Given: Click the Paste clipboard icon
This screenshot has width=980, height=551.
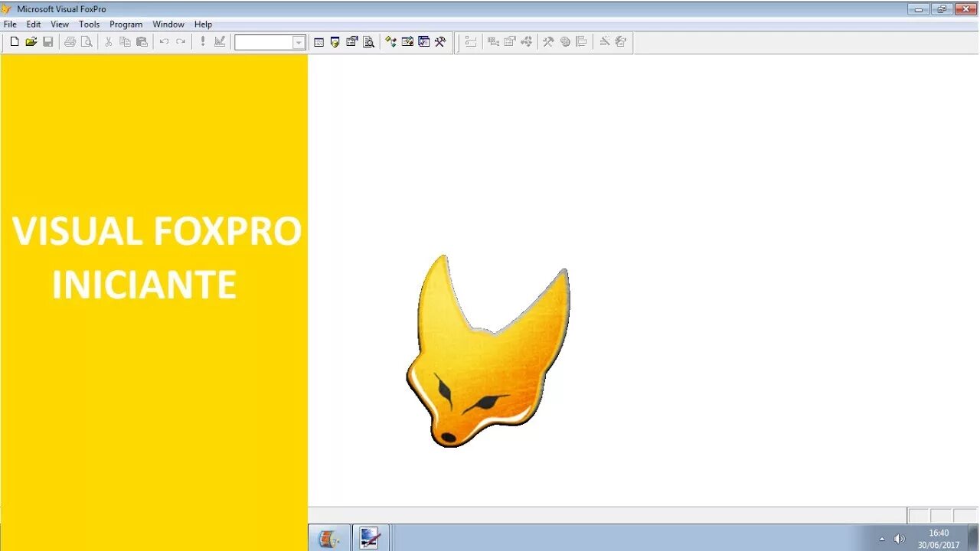Looking at the screenshot, I should point(142,42).
